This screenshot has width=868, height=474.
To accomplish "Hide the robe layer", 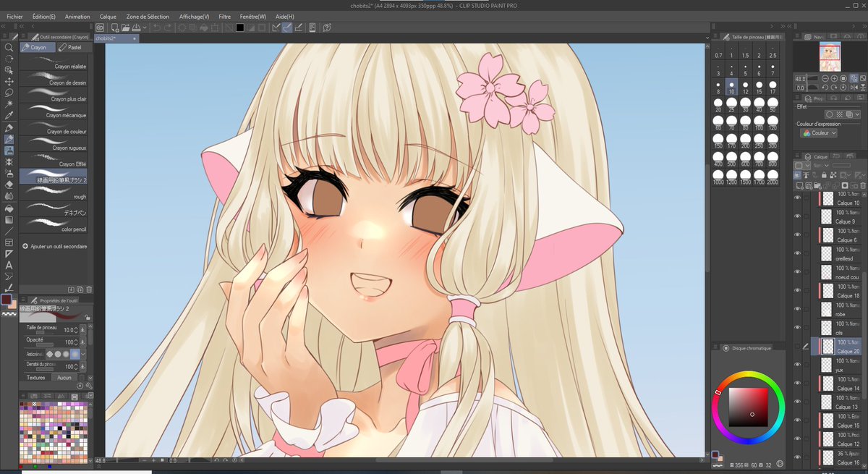I will tap(799, 310).
